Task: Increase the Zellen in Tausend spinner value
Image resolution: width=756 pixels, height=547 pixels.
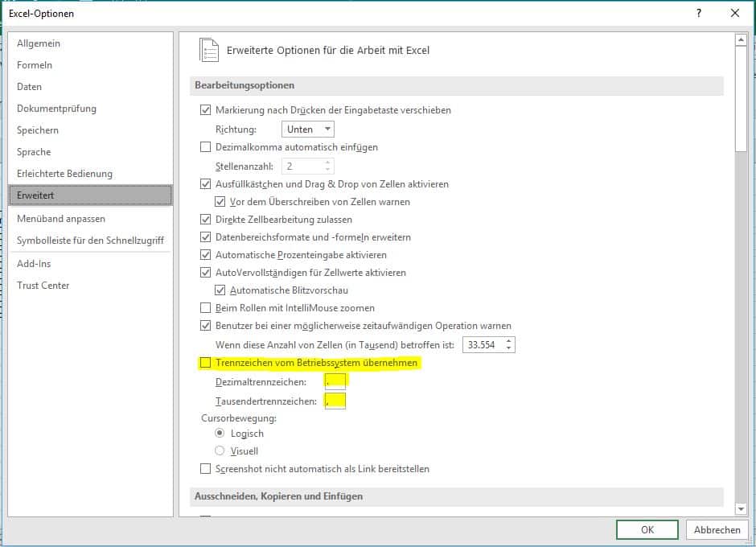Action: click(x=509, y=341)
